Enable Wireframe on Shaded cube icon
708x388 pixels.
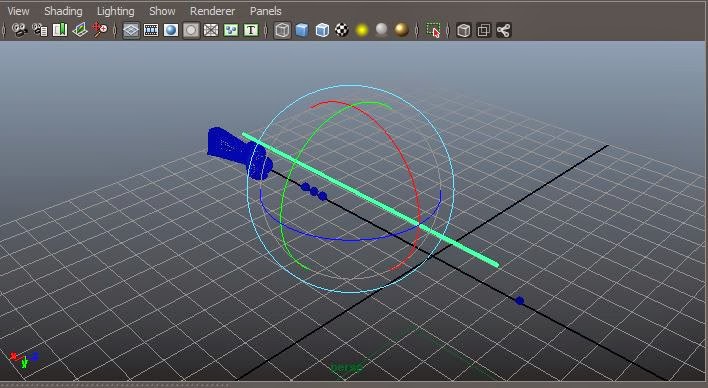point(322,30)
